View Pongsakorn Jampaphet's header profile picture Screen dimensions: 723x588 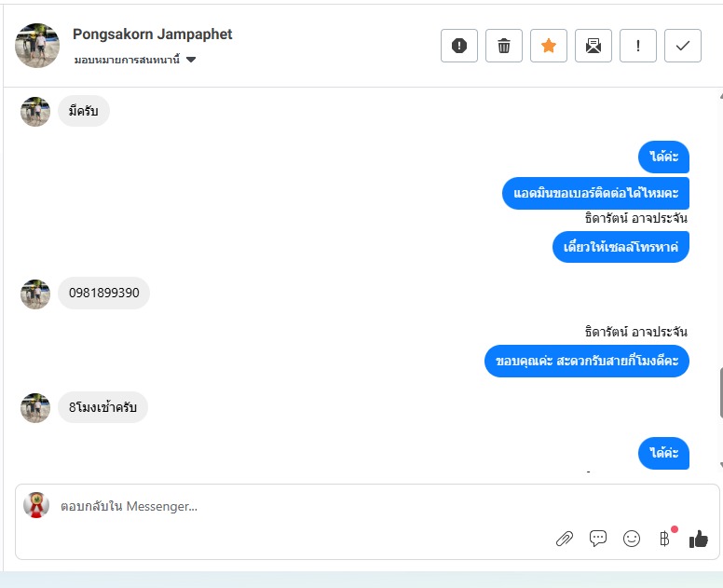pos(37,46)
